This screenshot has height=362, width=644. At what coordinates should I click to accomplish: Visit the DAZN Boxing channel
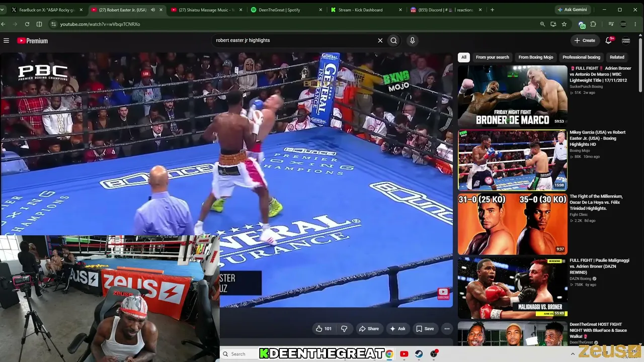[581, 279]
